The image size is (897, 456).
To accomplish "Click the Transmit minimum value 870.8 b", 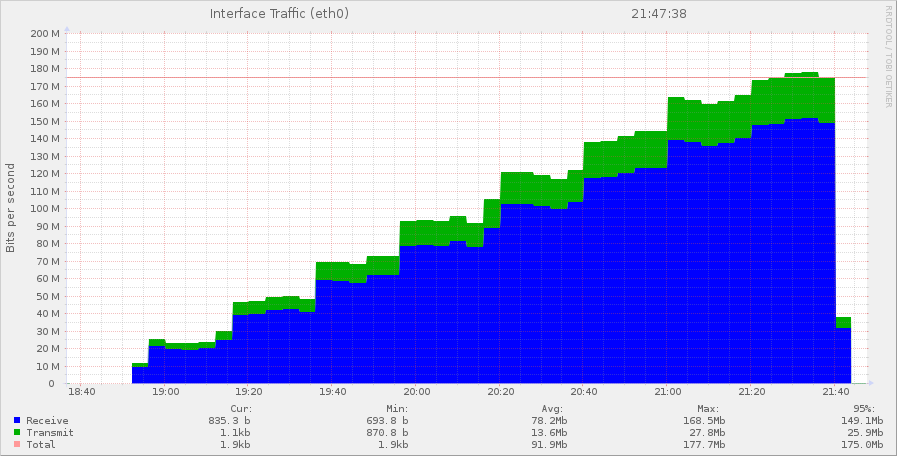I will (x=387, y=433).
